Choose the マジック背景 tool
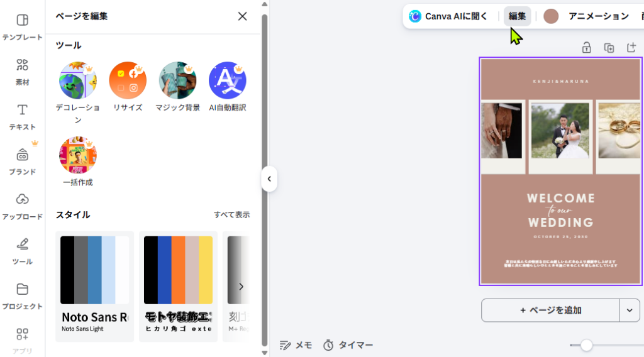The width and height of the screenshot is (644, 357). [177, 87]
